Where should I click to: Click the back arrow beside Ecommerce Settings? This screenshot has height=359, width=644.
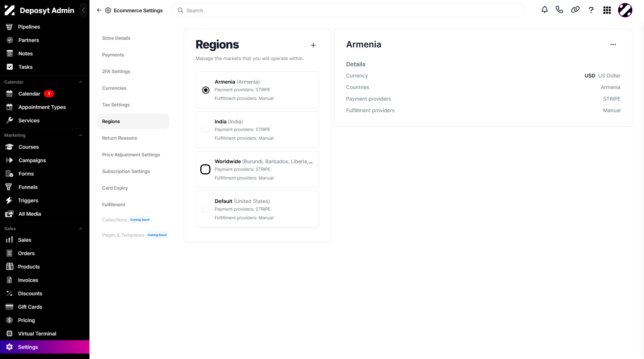(99, 10)
